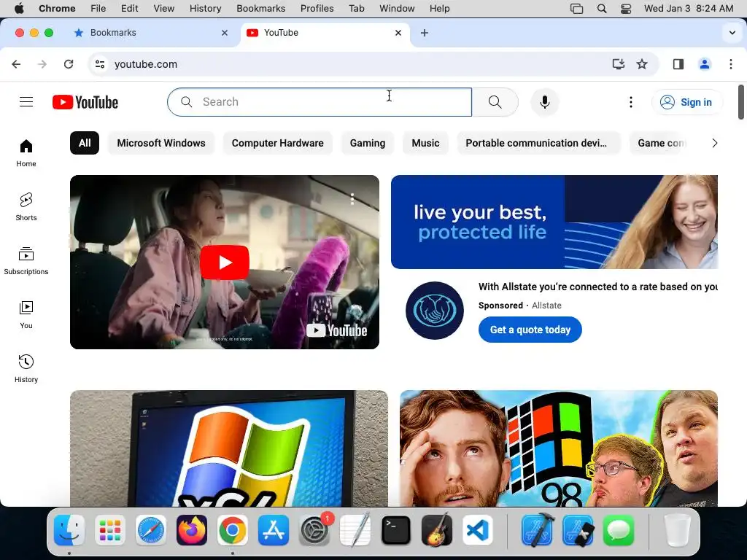Screen dimensions: 747x560
Task: Select Music category chip
Action: point(425,143)
